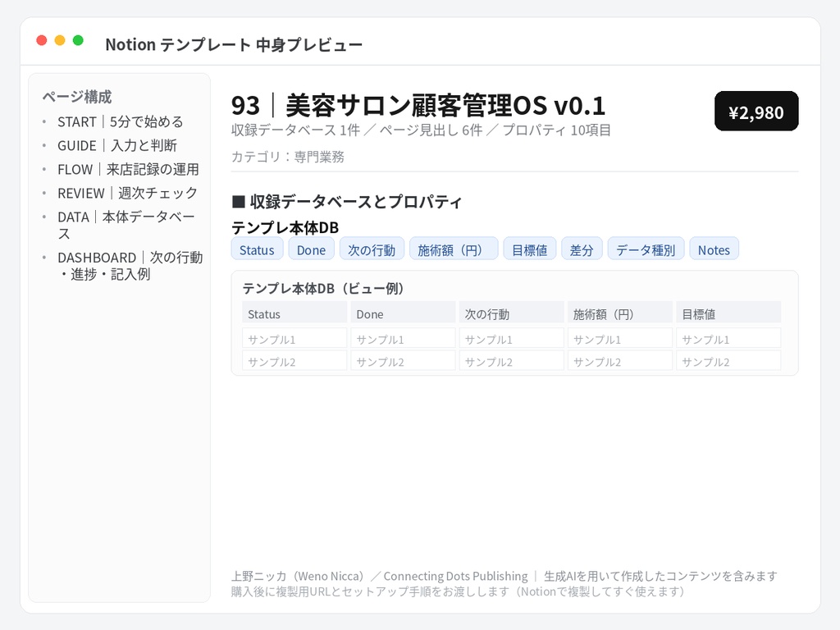Click the テンプレ本体DB heading above chips
Screen dimensions: 840x630
[x=285, y=228]
